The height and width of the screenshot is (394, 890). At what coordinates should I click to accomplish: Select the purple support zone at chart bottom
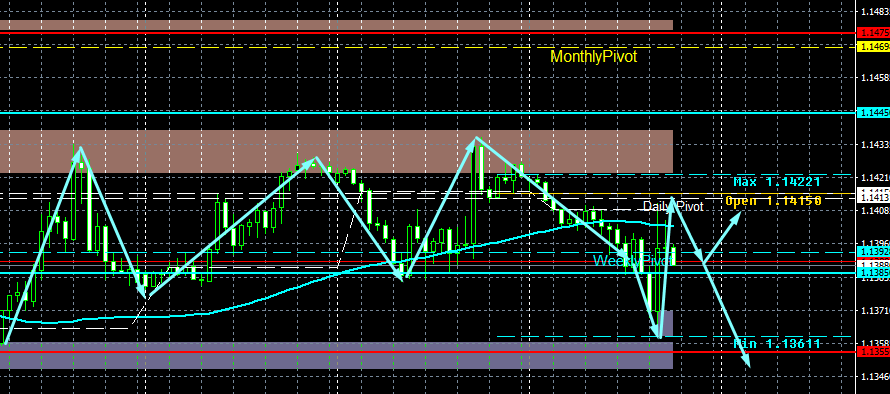[x=336, y=355]
